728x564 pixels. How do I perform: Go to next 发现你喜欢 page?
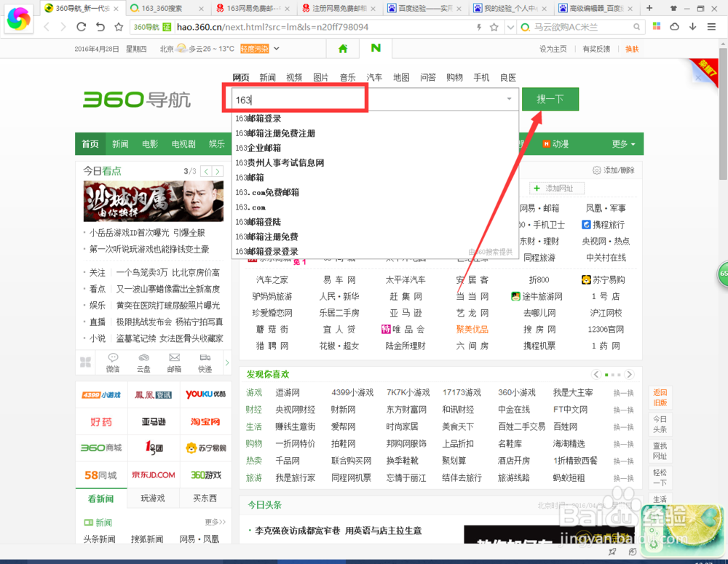(x=629, y=374)
